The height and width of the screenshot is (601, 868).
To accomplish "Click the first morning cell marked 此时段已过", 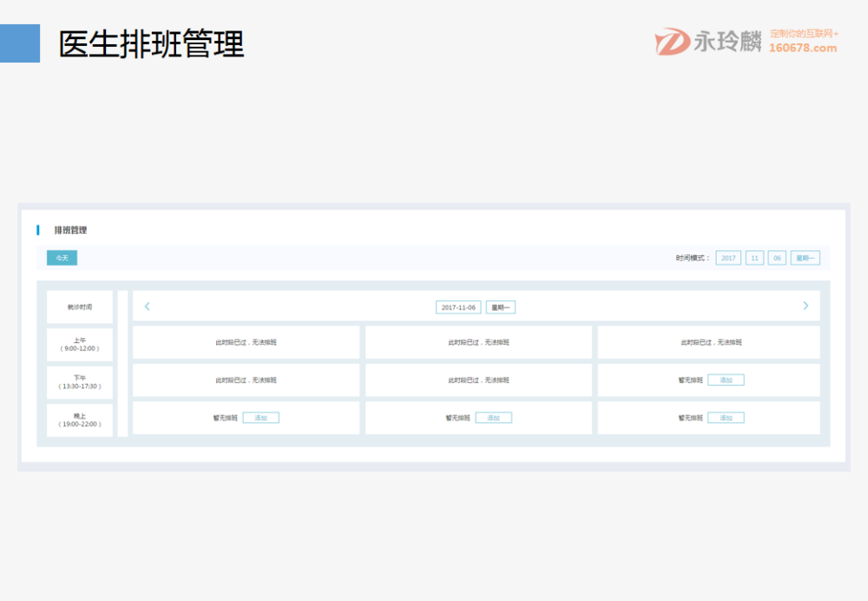I will coord(246,342).
